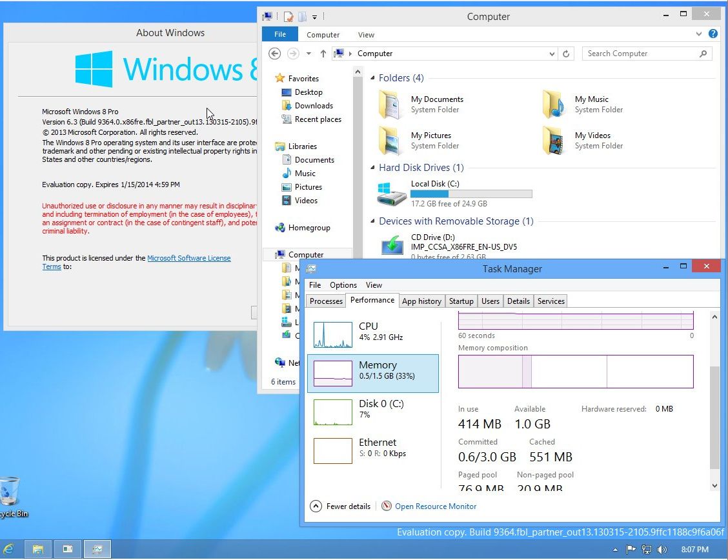Viewport: 728px width, 560px height.
Task: Open the CD Drive (D:) icon
Action: [x=392, y=246]
